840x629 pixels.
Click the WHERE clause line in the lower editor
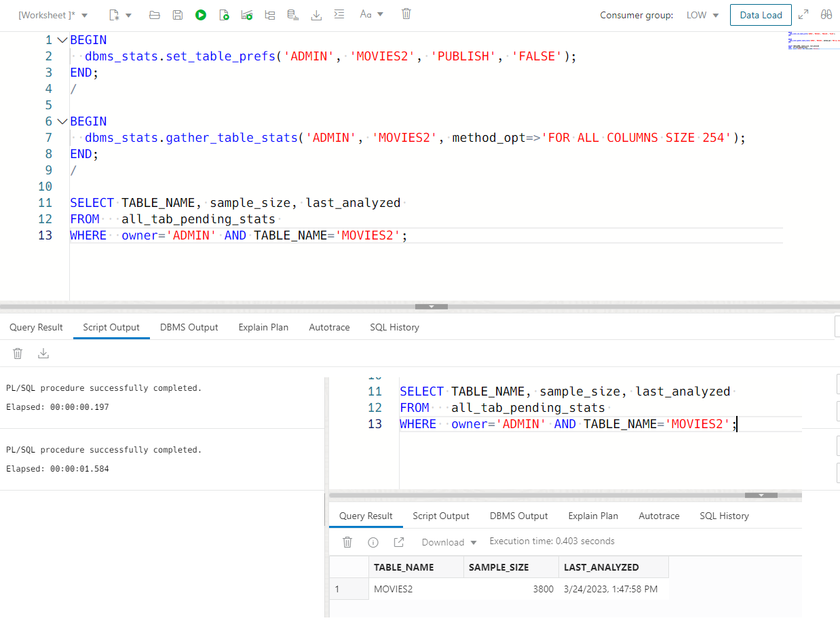point(568,424)
